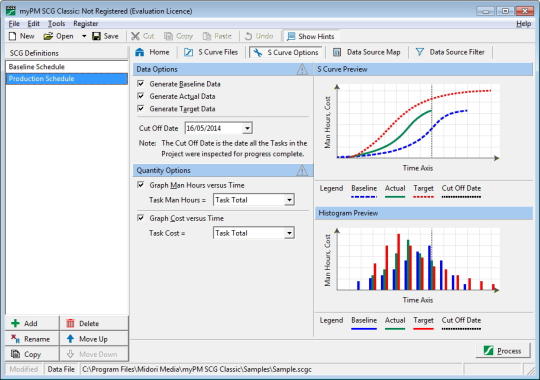
Task: Click the S Curve Options wrench icon
Action: pos(257,52)
